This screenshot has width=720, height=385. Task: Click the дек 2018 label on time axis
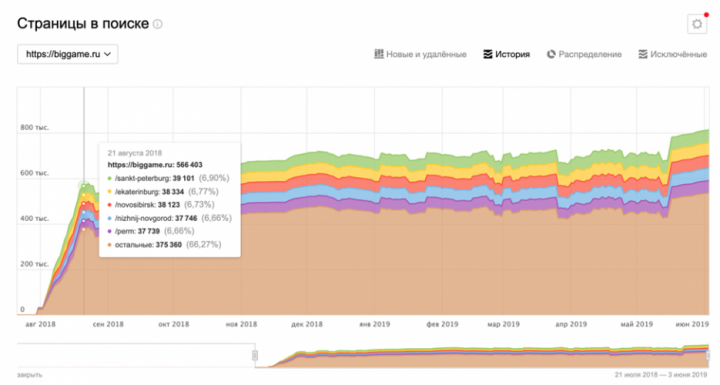click(x=307, y=324)
